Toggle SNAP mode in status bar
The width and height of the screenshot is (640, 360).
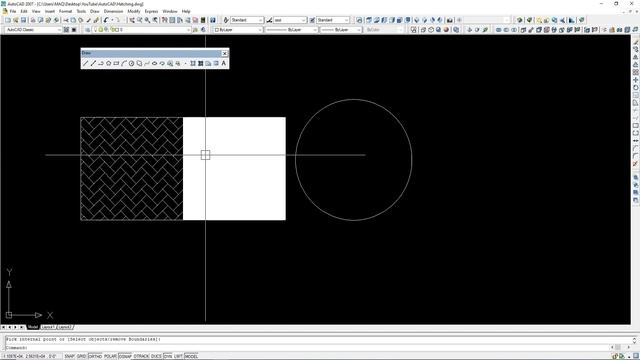(69, 356)
